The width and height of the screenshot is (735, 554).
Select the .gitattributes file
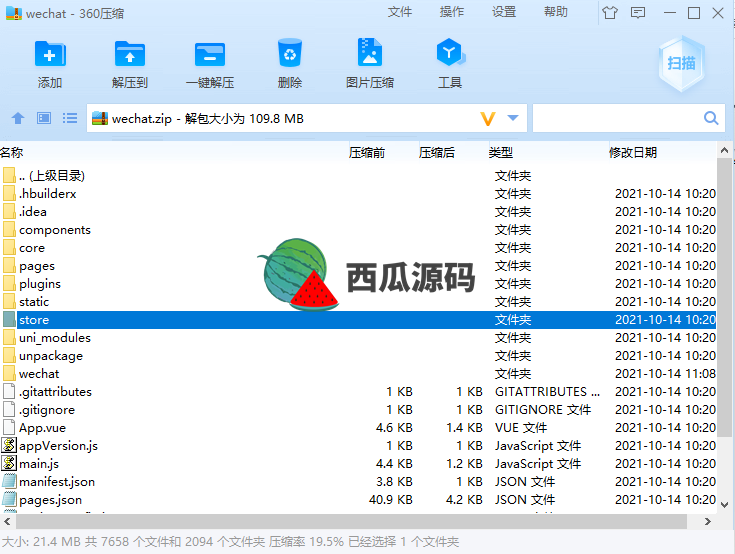click(358, 392)
